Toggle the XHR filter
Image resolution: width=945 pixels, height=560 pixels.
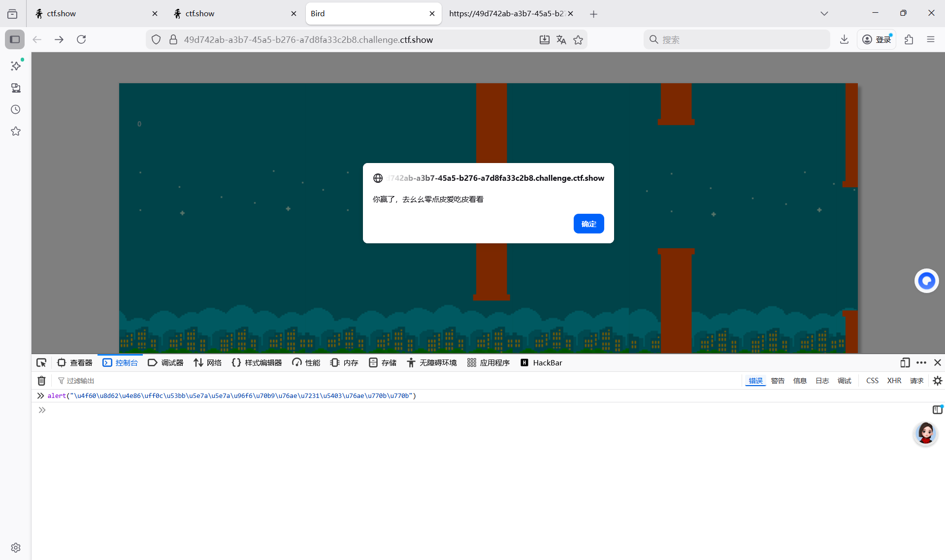894,381
